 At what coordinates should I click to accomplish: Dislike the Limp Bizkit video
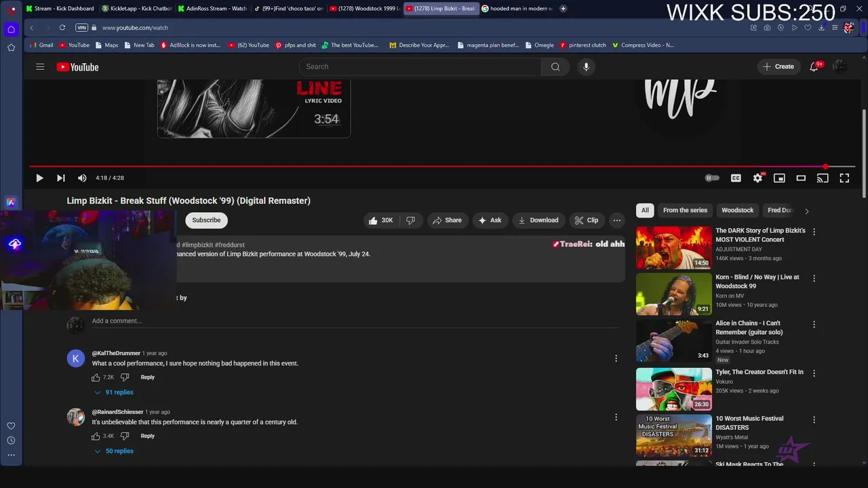click(x=410, y=220)
